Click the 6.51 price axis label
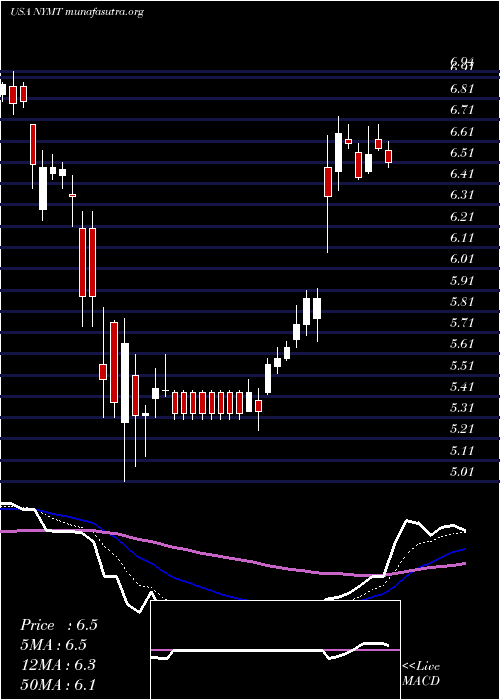Screen dimensions: 500x700 [x=462, y=153]
